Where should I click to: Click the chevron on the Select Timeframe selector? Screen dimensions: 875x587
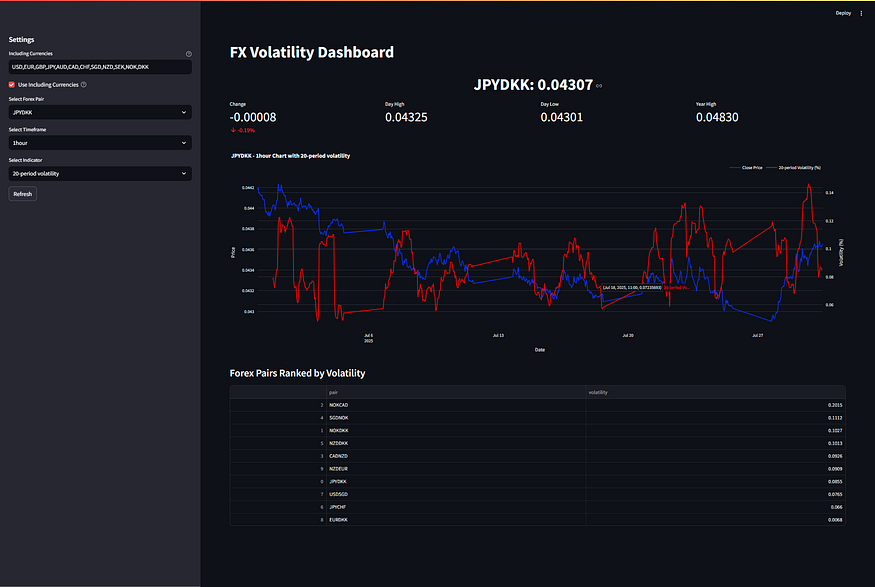183,143
